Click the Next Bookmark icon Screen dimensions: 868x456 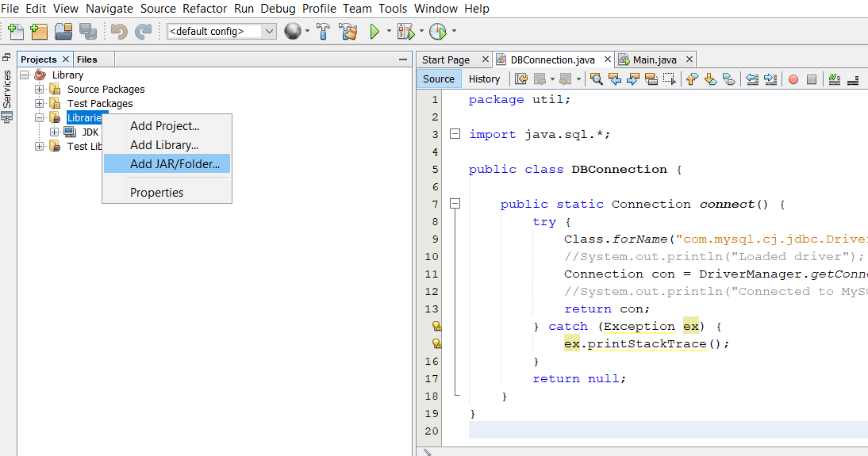[x=711, y=79]
